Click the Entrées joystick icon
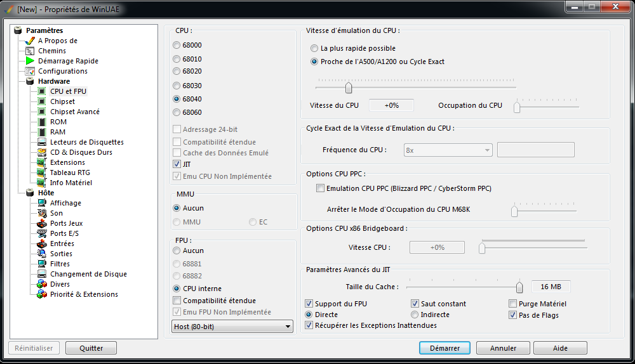The width and height of the screenshot is (635, 364). (42, 244)
